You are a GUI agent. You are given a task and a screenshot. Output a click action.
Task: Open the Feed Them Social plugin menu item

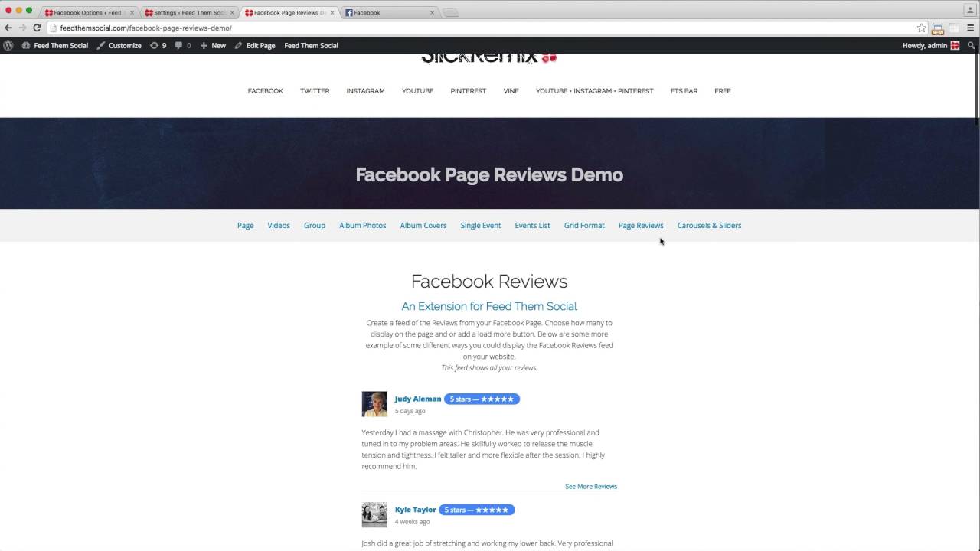point(311,45)
